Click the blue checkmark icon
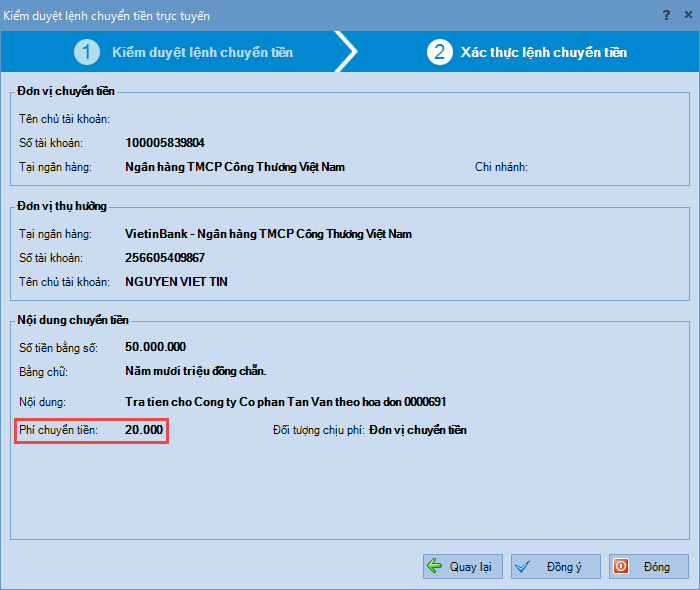 click(x=522, y=567)
